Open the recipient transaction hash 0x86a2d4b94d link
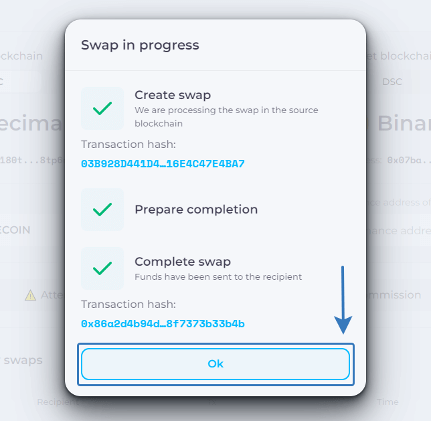Viewport: 431px width, 422px height. pos(163,324)
